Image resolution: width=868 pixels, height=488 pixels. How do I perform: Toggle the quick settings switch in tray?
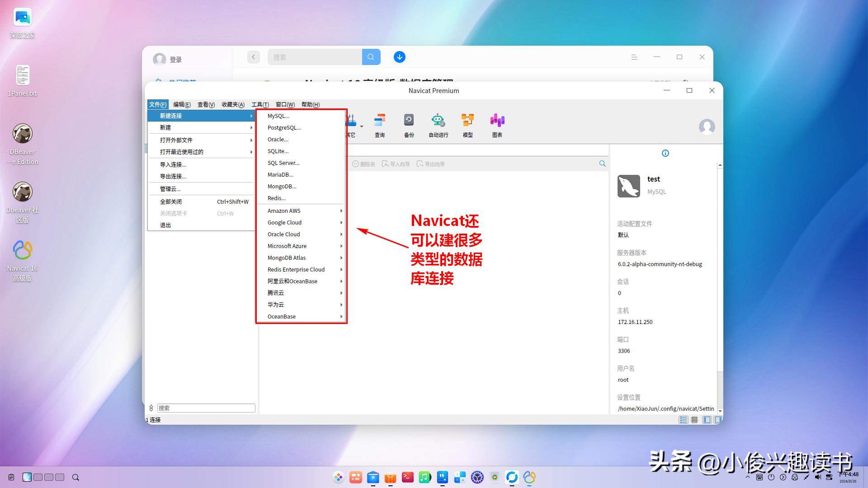829,477
